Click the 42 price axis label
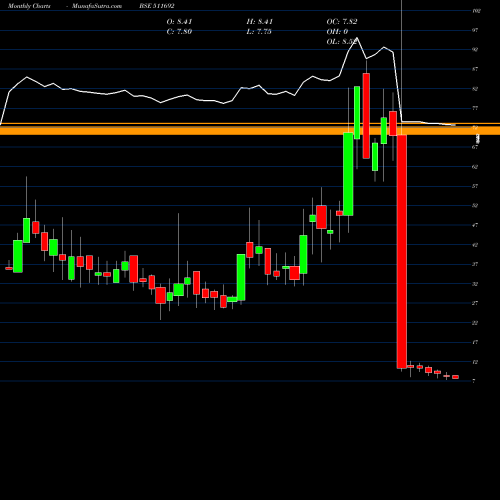The image size is (500, 500). 475,245
